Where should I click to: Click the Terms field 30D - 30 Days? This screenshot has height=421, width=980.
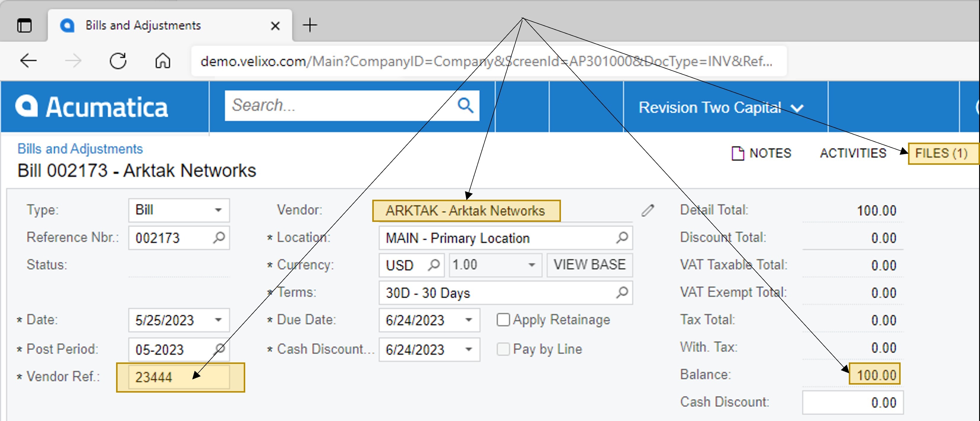click(x=506, y=293)
